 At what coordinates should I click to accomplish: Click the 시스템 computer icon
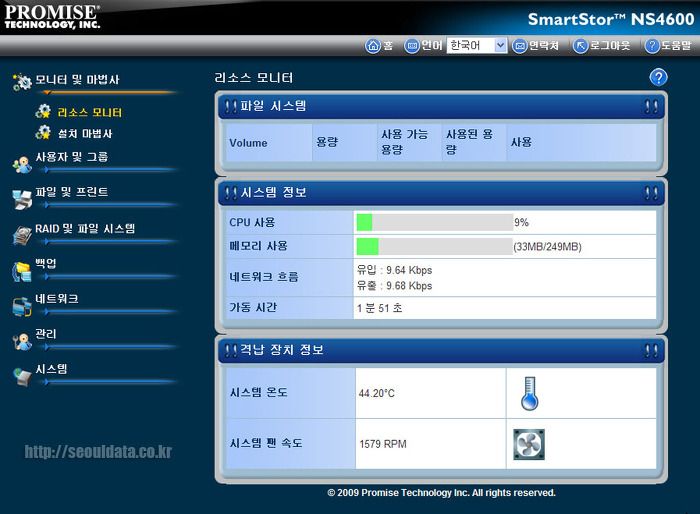click(22, 377)
